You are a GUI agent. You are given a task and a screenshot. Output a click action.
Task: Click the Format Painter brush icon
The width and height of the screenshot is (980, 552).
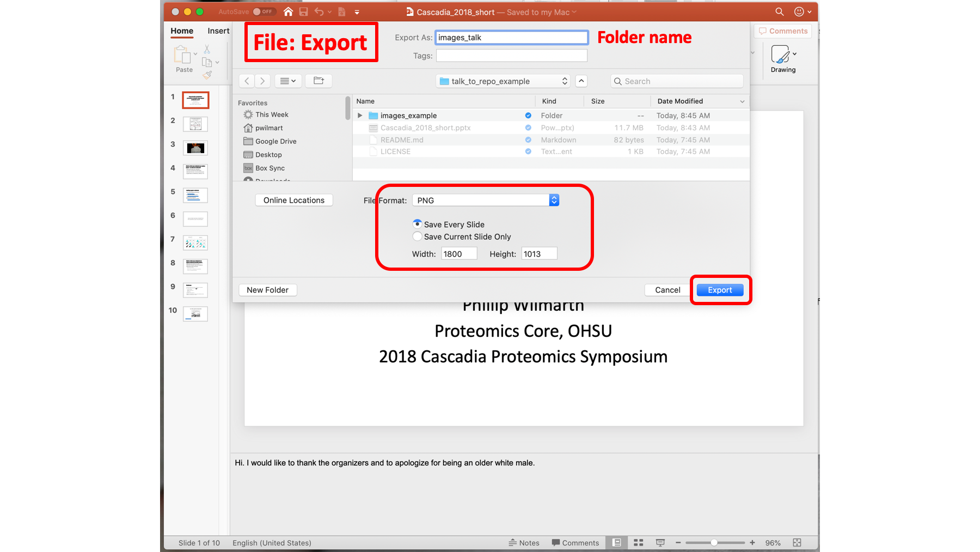click(207, 75)
